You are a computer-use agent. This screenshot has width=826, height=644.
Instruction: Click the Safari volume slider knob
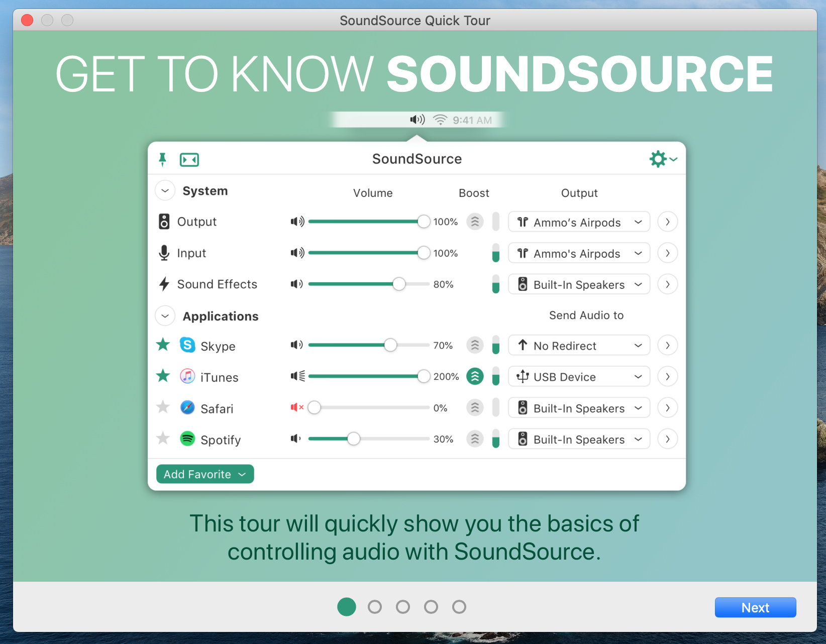coord(315,407)
